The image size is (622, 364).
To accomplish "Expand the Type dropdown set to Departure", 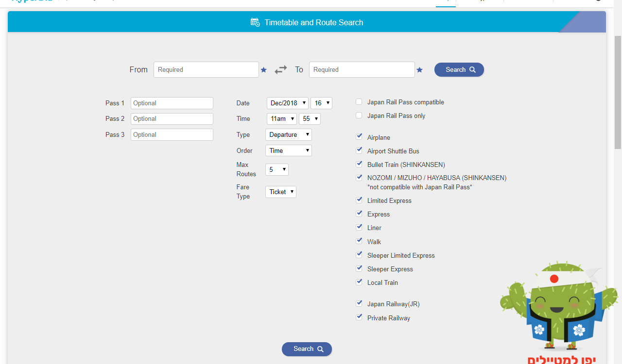I will coord(289,135).
